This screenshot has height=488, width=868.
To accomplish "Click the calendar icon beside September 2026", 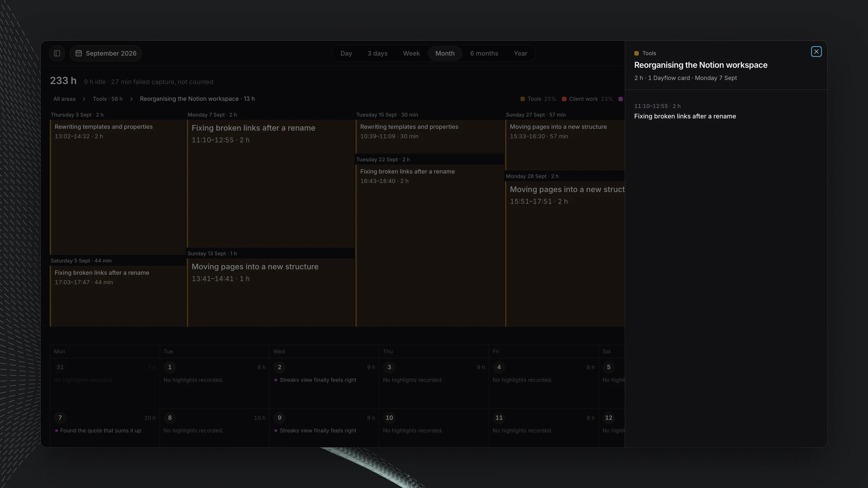I will [x=78, y=53].
